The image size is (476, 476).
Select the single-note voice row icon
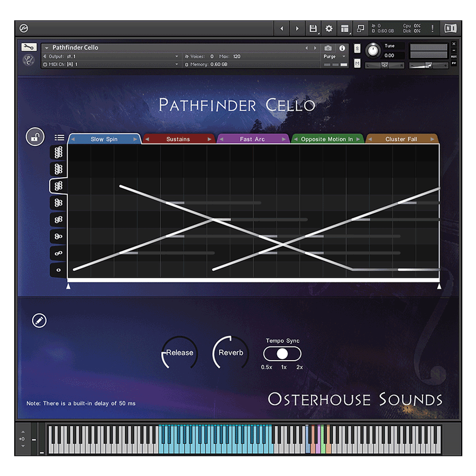[58, 270]
